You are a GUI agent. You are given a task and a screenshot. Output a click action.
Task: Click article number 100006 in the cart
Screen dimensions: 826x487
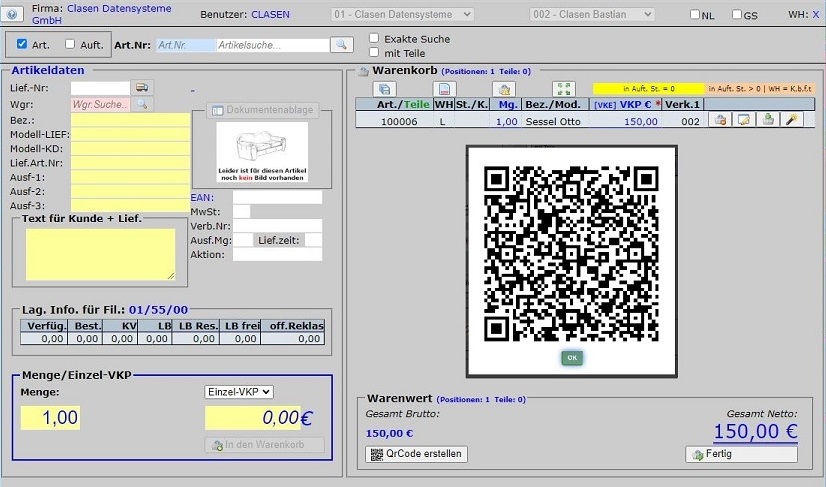399,121
